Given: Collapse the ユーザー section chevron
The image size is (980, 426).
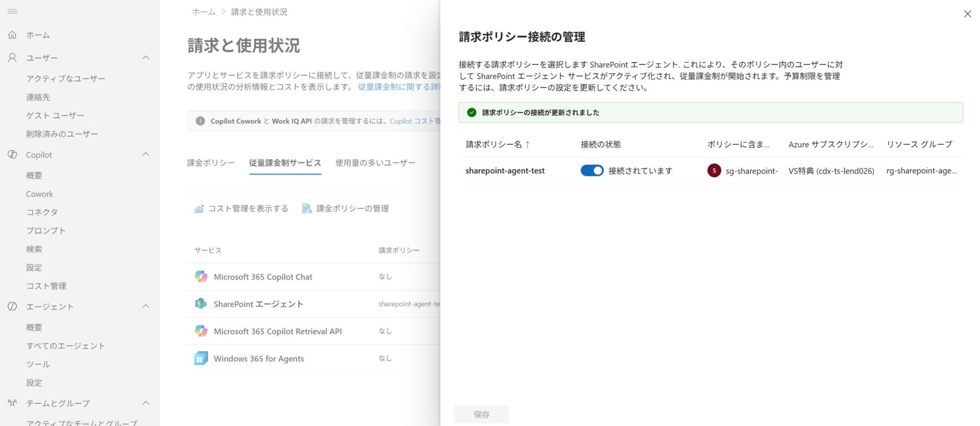Looking at the screenshot, I should pos(146,58).
